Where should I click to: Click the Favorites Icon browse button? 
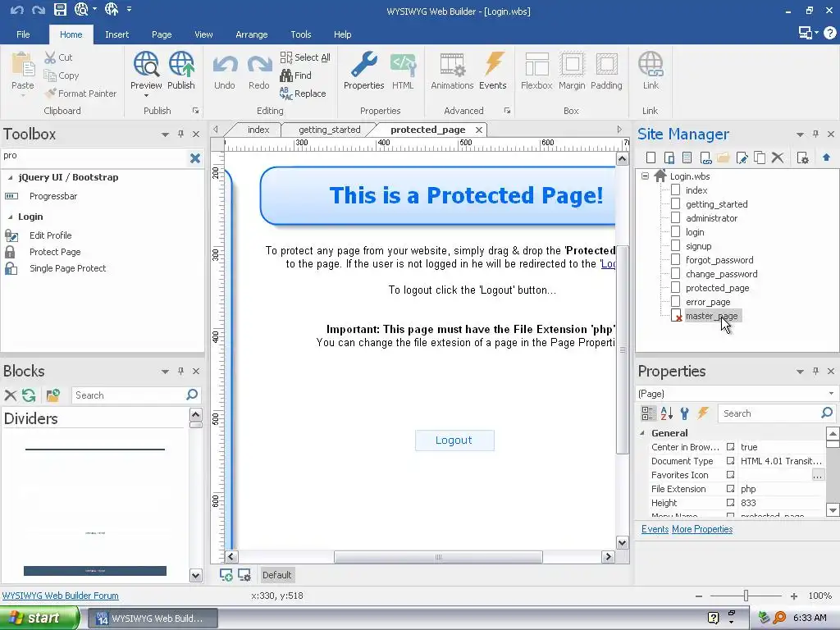pyautogui.click(x=818, y=475)
